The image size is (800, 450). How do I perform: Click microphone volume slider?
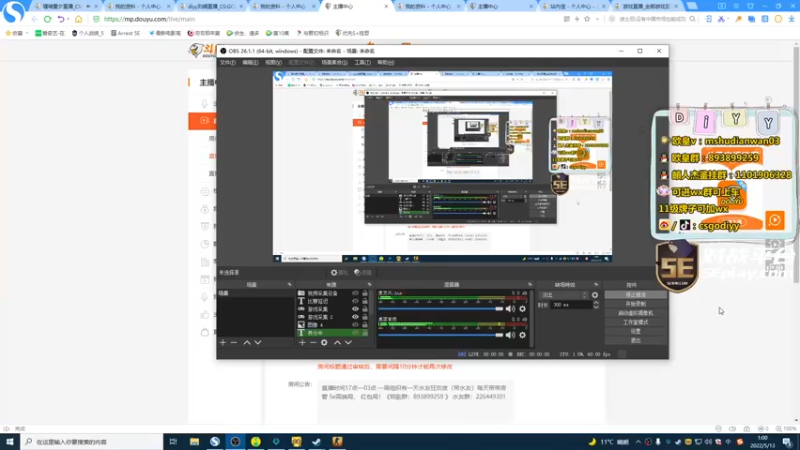[441, 309]
